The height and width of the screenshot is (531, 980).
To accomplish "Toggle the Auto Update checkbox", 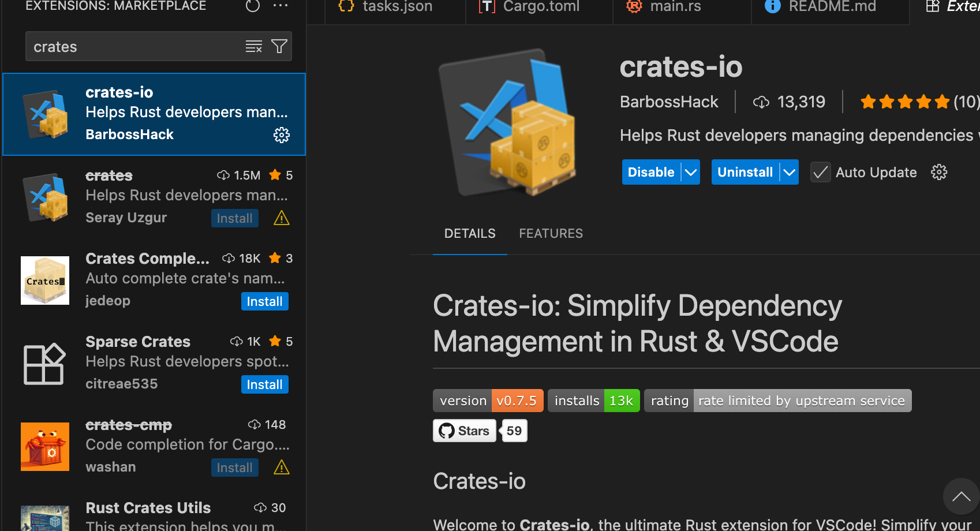I will (x=820, y=172).
